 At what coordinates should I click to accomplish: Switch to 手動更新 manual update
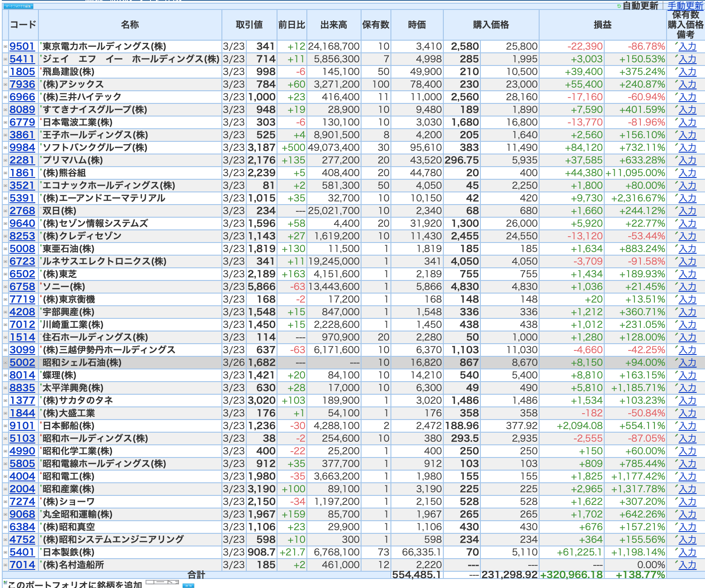coord(686,6)
